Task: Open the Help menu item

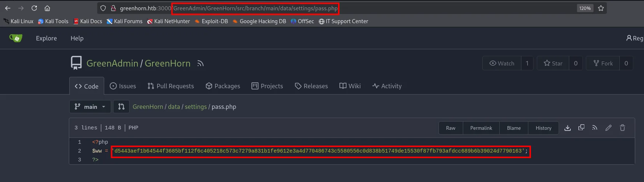Action: pos(77,38)
